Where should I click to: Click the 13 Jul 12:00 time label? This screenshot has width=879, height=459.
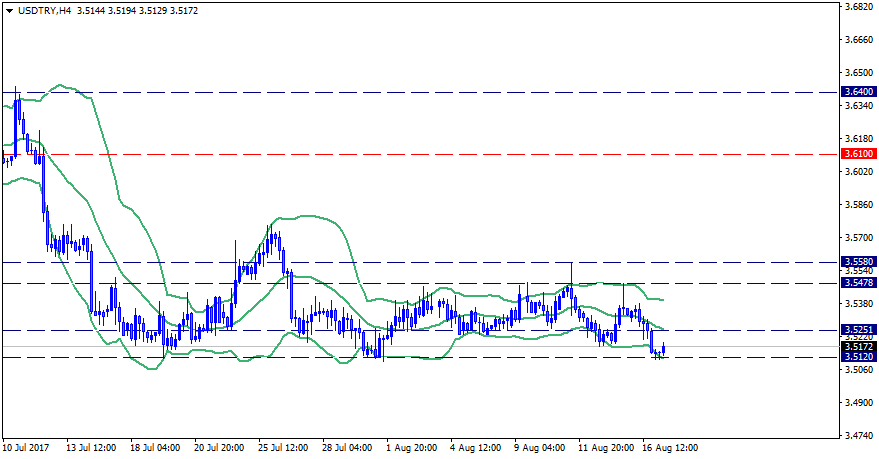pos(90,448)
